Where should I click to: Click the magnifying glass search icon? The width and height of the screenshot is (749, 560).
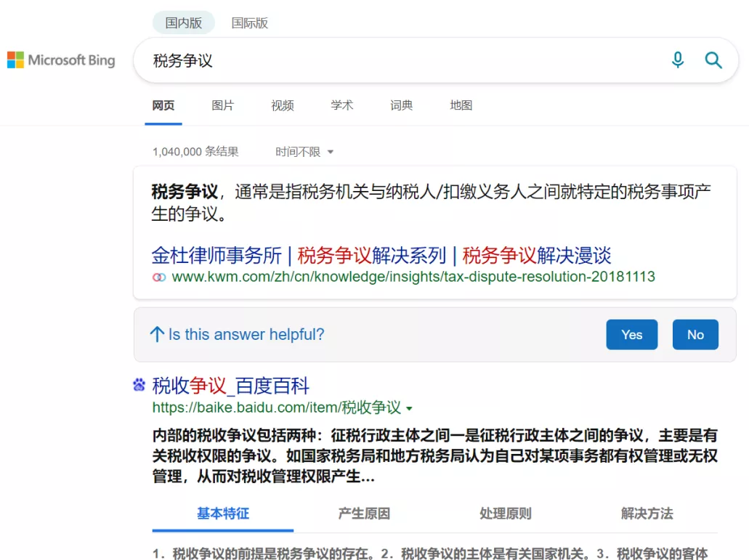(713, 60)
